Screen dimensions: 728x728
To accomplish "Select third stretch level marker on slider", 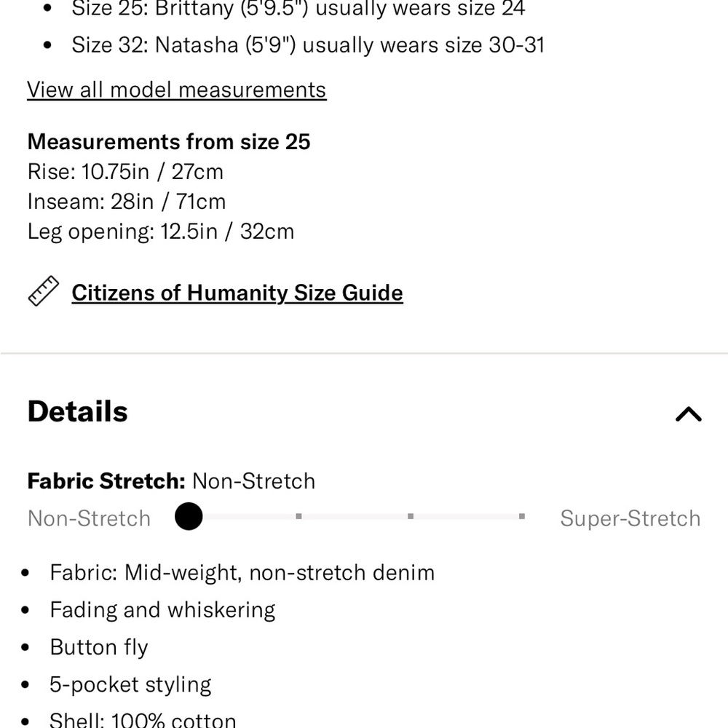I will pos(411,516).
